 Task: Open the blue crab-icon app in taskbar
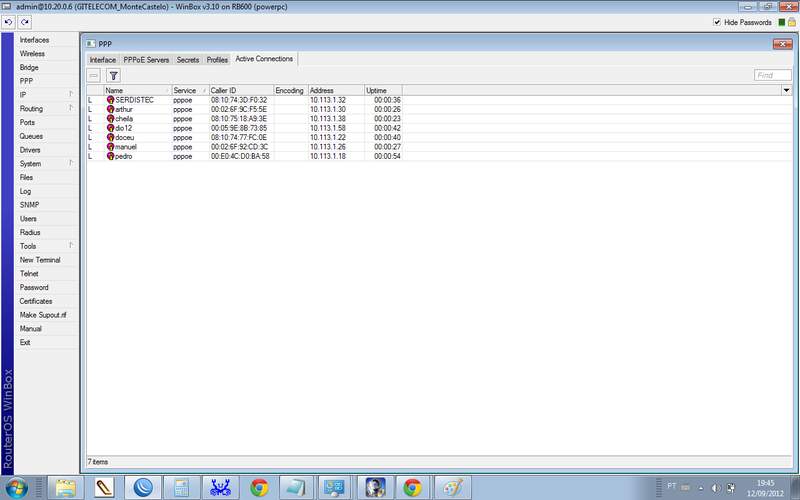[x=220, y=488]
